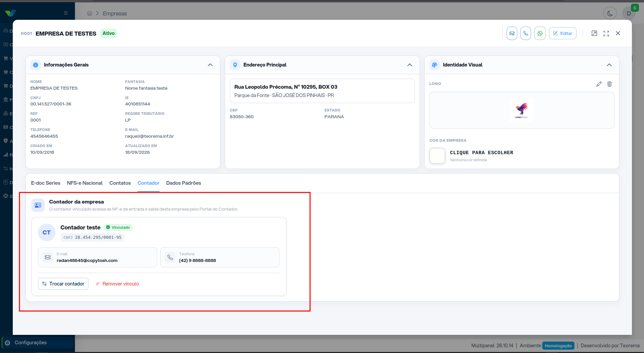This screenshot has width=644, height=353.
Task: Edit the company logo with pencil icon
Action: pos(599,84)
